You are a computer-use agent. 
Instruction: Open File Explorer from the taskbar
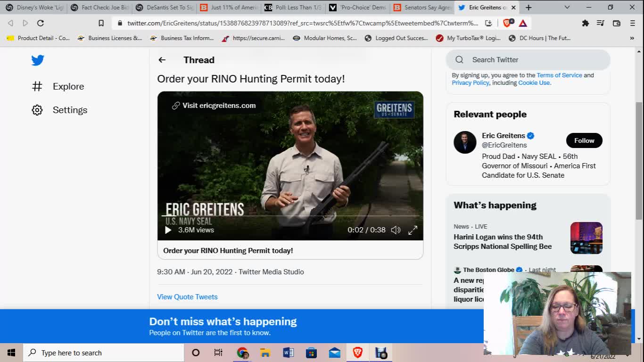265,353
